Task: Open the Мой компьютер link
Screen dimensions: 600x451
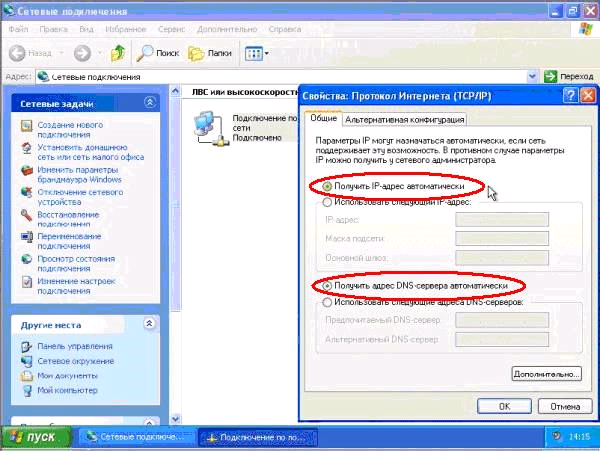Action: tap(67, 391)
